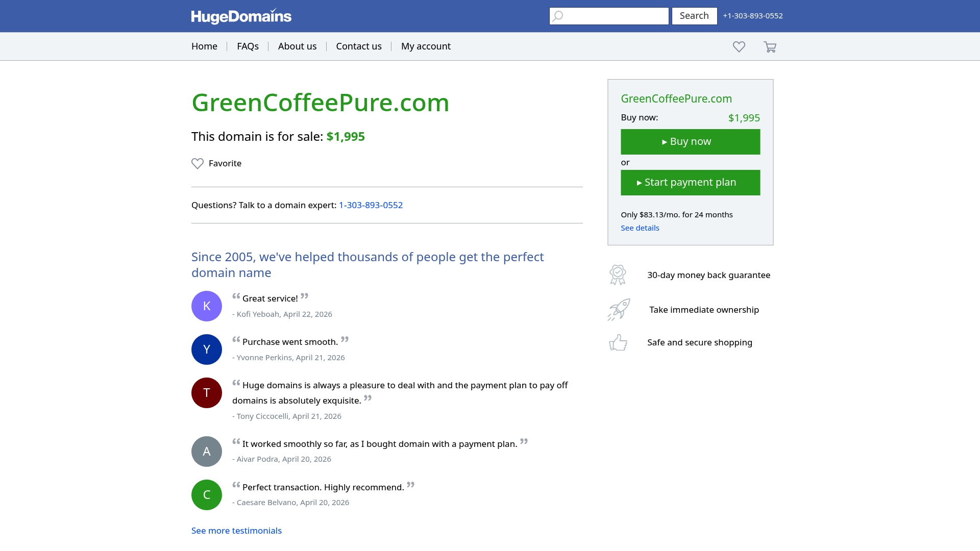This screenshot has width=980, height=551.
Task: Click Start payment plan button
Action: coord(690,183)
